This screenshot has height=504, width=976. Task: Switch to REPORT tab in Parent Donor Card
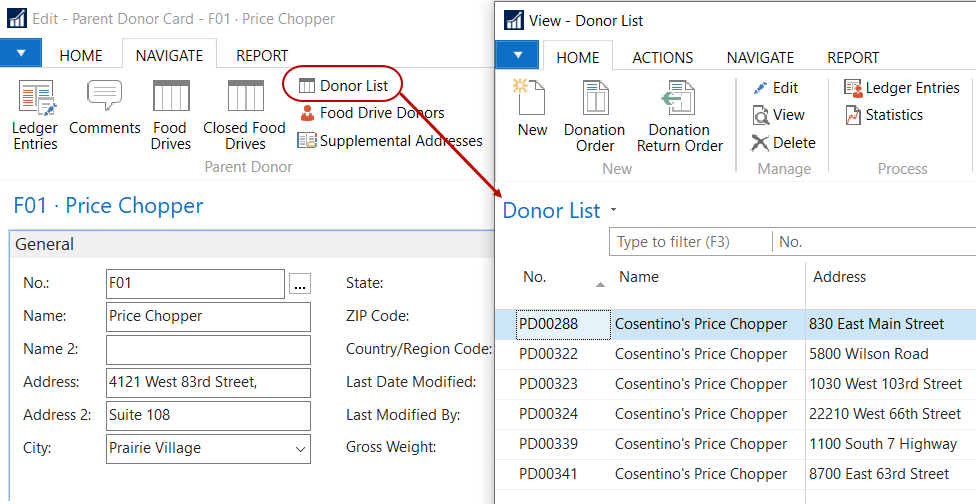262,56
